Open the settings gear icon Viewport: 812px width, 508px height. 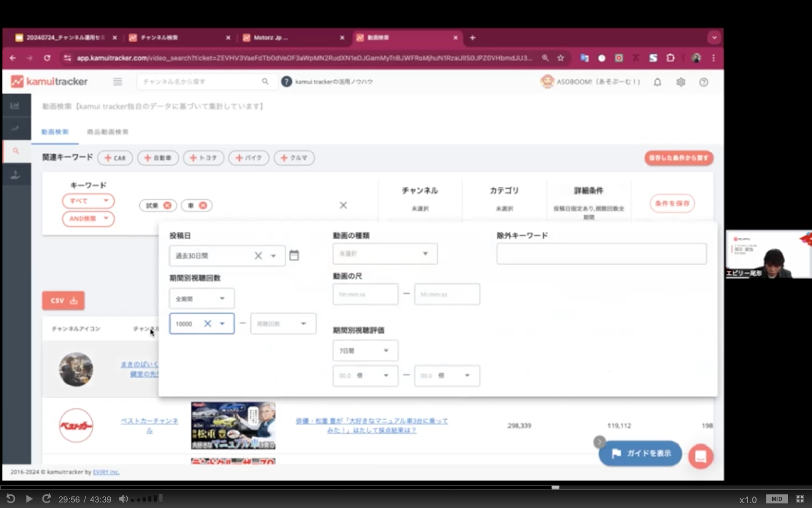(681, 82)
